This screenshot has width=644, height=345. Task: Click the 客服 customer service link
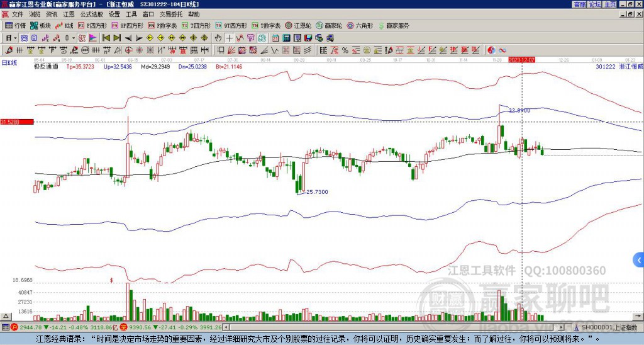(579, 4)
